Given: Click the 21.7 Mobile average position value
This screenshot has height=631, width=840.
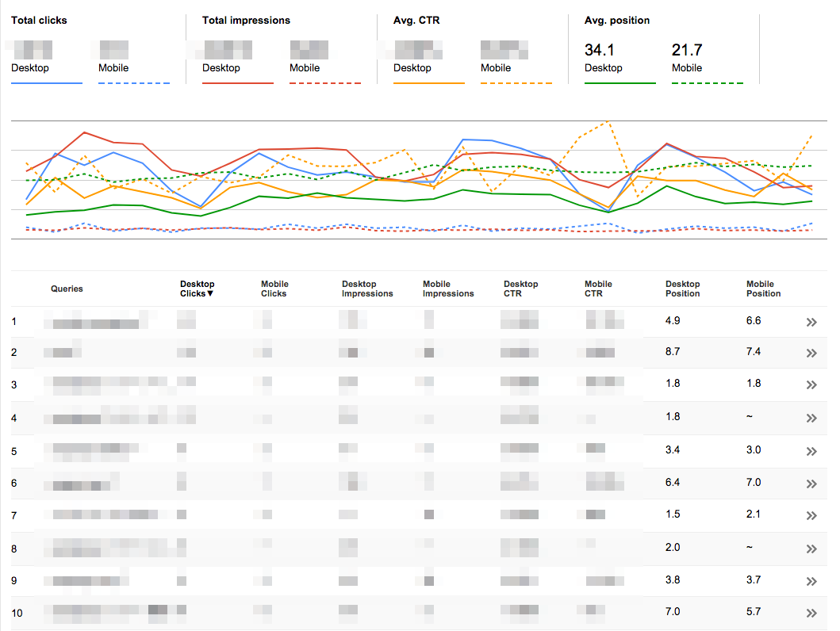Looking at the screenshot, I should (x=687, y=50).
